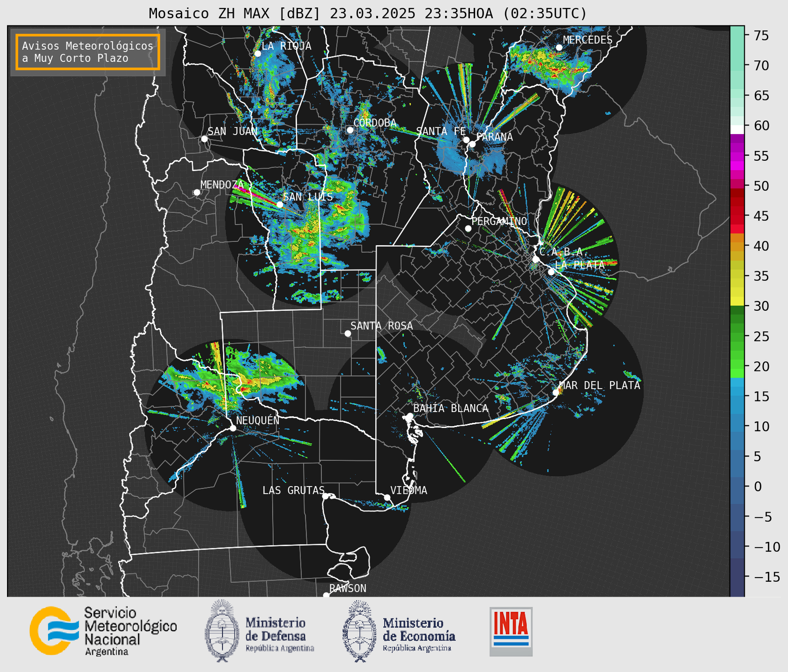Click the Ministerio de Economía text

(x=419, y=634)
